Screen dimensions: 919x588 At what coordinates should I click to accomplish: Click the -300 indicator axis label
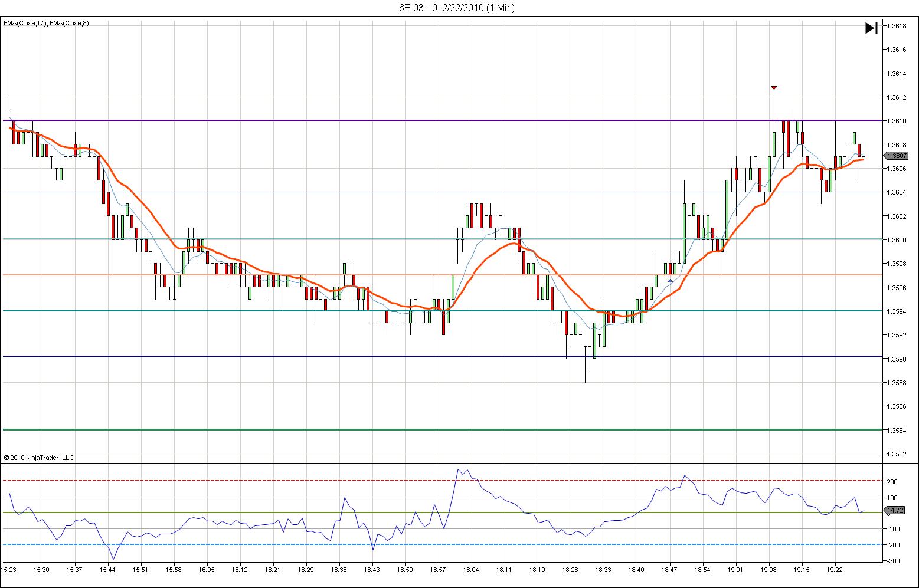pos(892,561)
